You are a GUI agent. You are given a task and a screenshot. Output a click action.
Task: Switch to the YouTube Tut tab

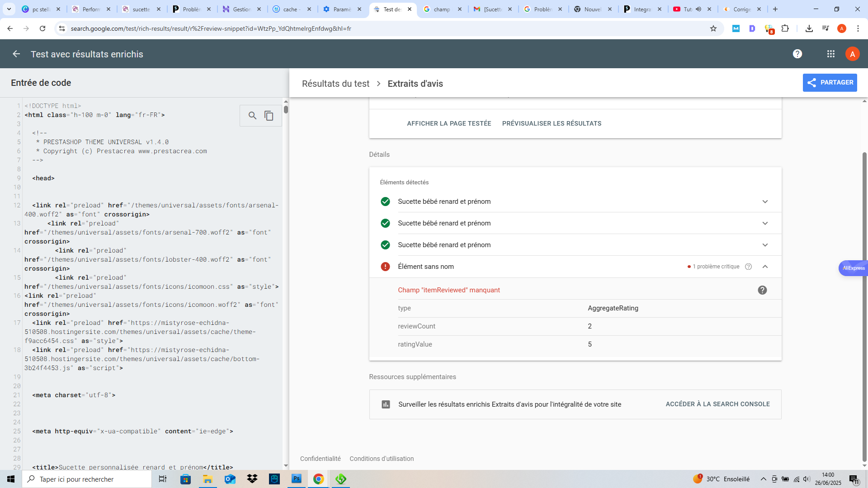[x=692, y=9]
